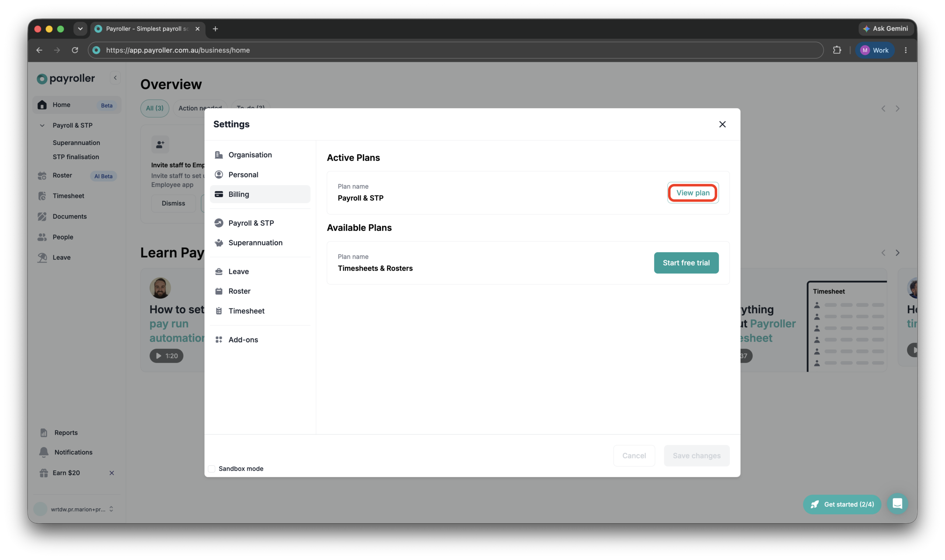Open the browser extensions icon
This screenshot has height=560, width=945.
[837, 50]
